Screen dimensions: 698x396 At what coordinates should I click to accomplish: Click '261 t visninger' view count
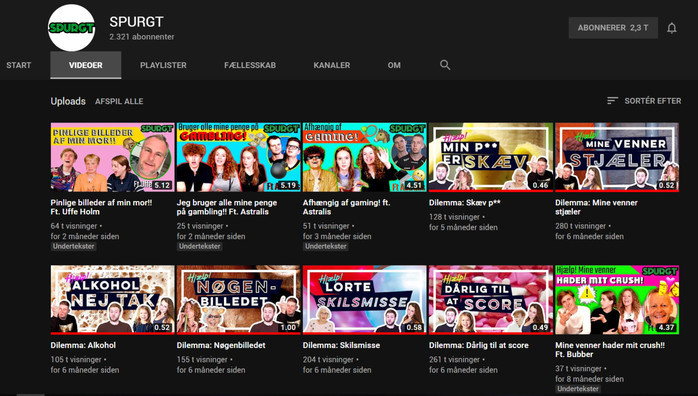point(454,359)
